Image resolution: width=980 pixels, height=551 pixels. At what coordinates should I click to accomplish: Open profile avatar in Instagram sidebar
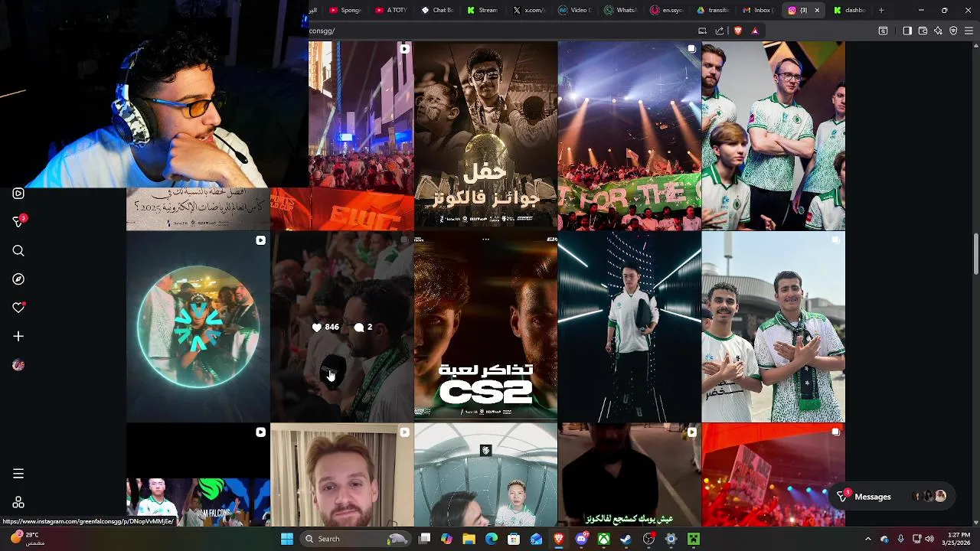coord(18,365)
